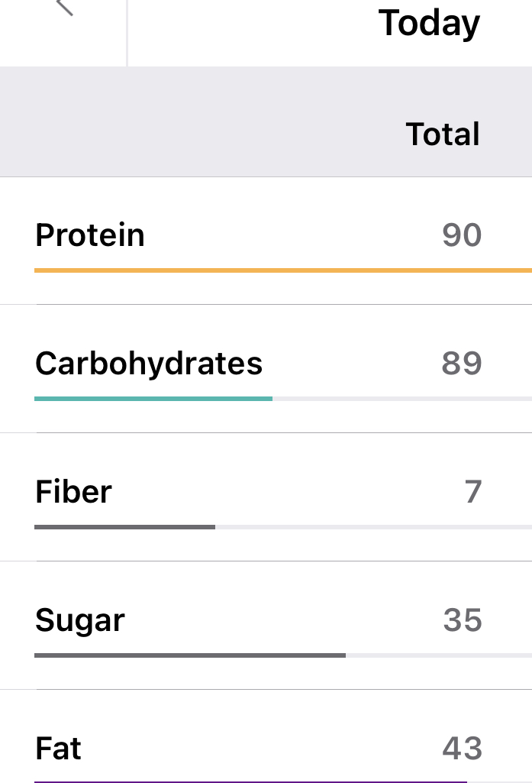Select the Fiber nutrient label

pyautogui.click(x=73, y=491)
